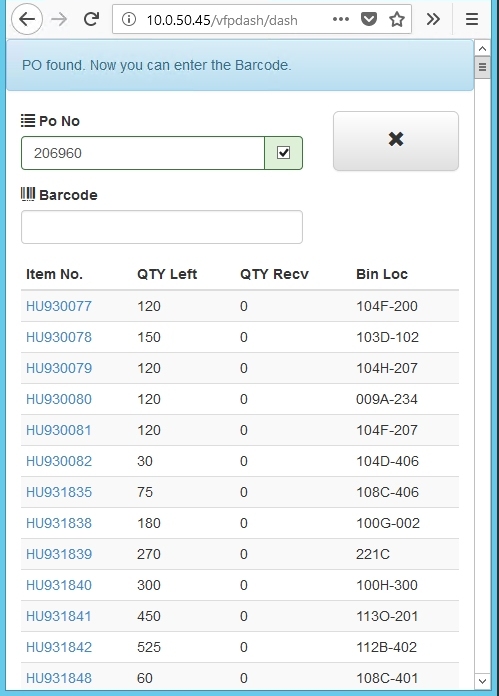
Task: Expand the toolbar overflow chevron
Action: tap(433, 19)
